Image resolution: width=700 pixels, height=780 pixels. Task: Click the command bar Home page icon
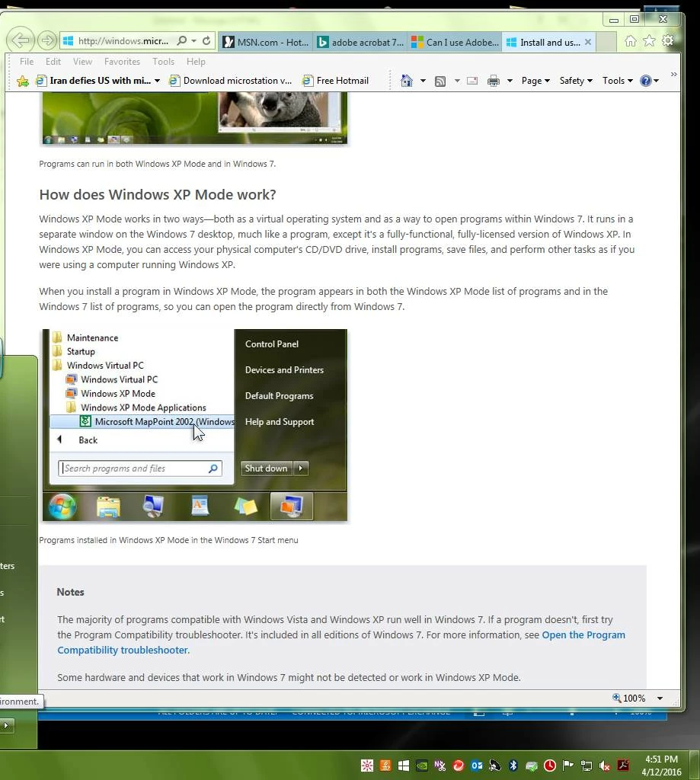[x=407, y=81]
